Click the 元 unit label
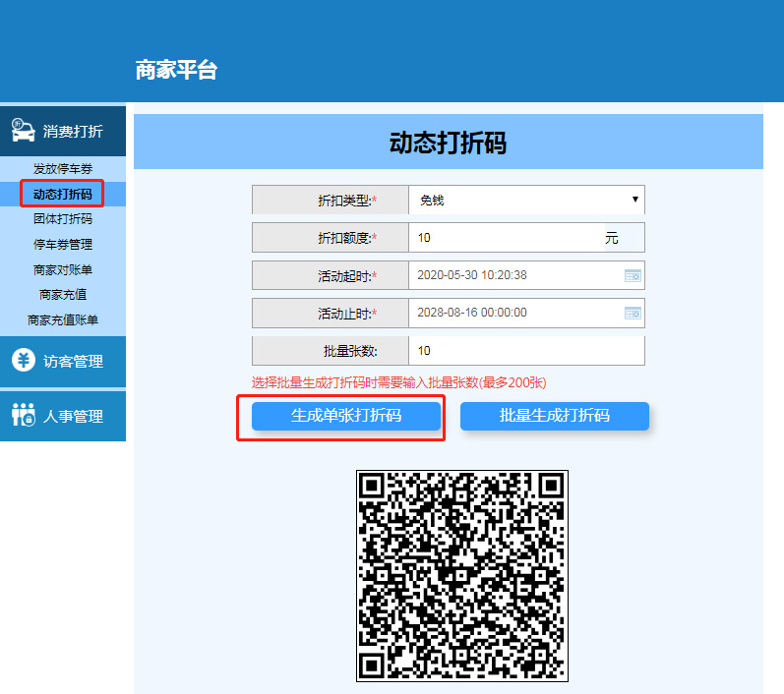 612,238
